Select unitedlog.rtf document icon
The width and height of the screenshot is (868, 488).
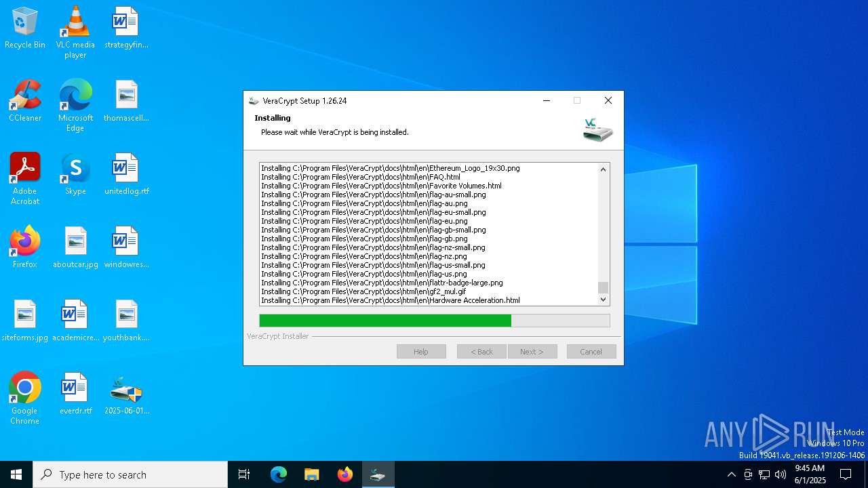pyautogui.click(x=126, y=175)
